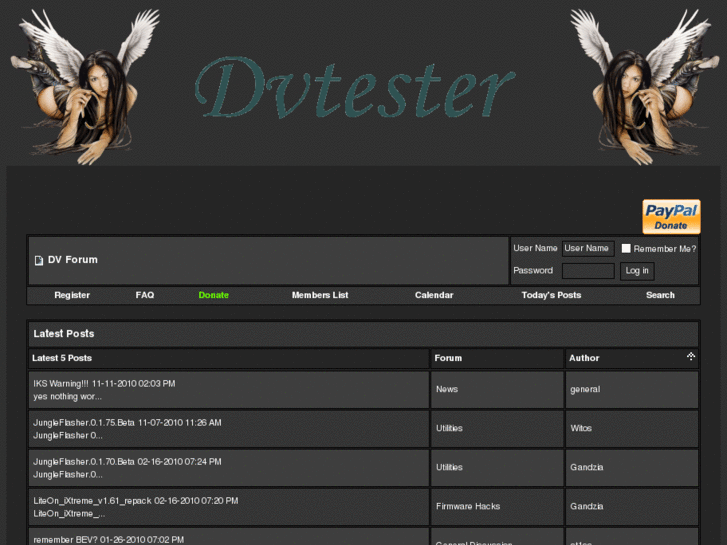Open the JungleFlasher.0.1.75.Beta post
The height and width of the screenshot is (545, 727).
pyautogui.click(x=84, y=423)
